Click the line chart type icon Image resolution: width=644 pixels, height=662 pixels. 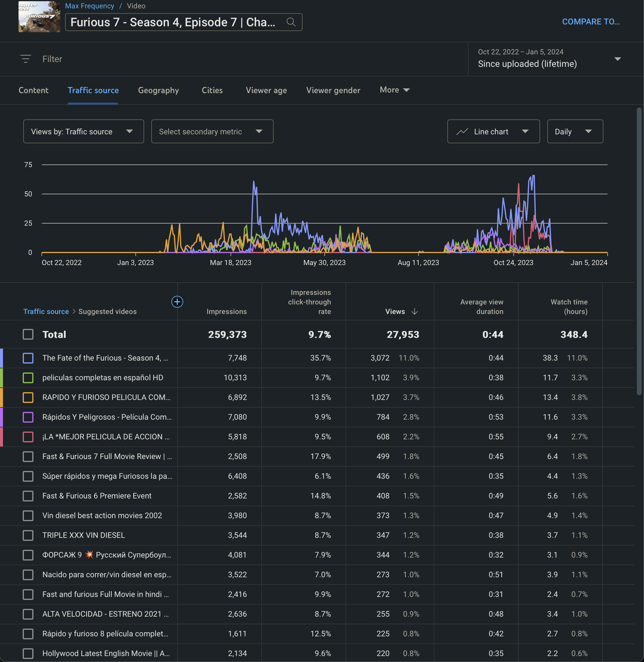tap(462, 132)
